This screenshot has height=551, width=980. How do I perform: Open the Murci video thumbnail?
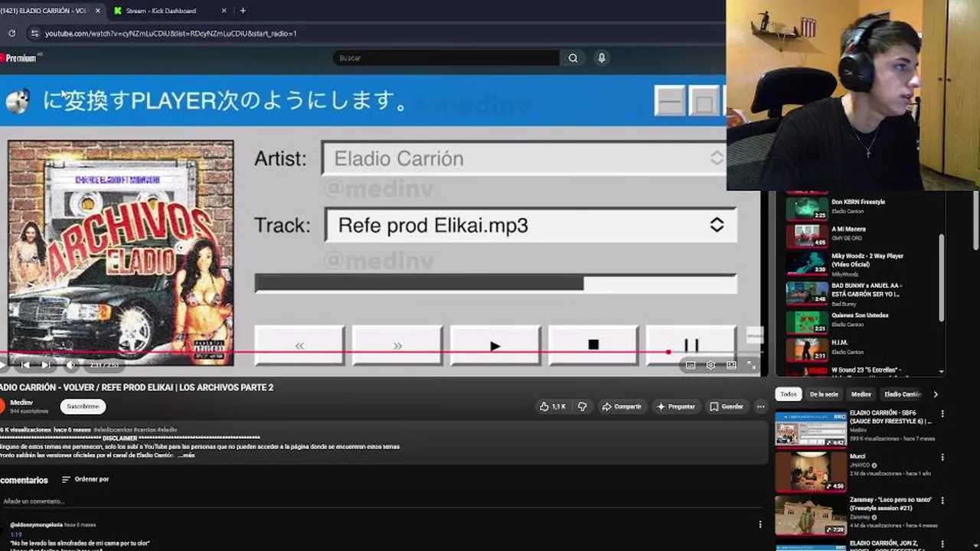pos(809,471)
